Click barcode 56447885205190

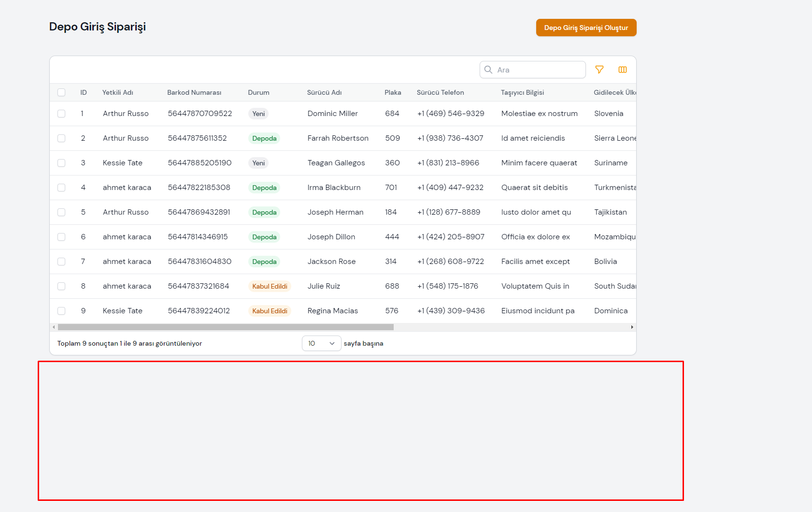(x=199, y=163)
